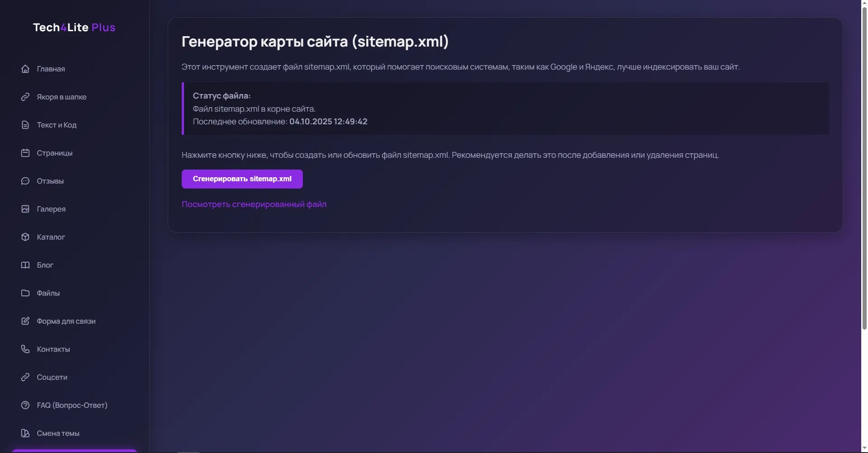868x453 pixels.
Task: Open the Посмотреть сгенерированный файл link
Action: tap(254, 204)
